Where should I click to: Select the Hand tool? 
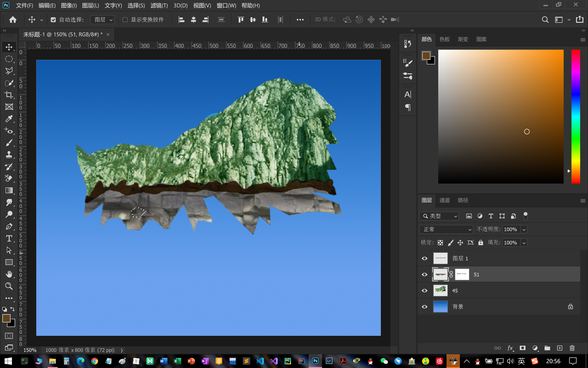9,274
